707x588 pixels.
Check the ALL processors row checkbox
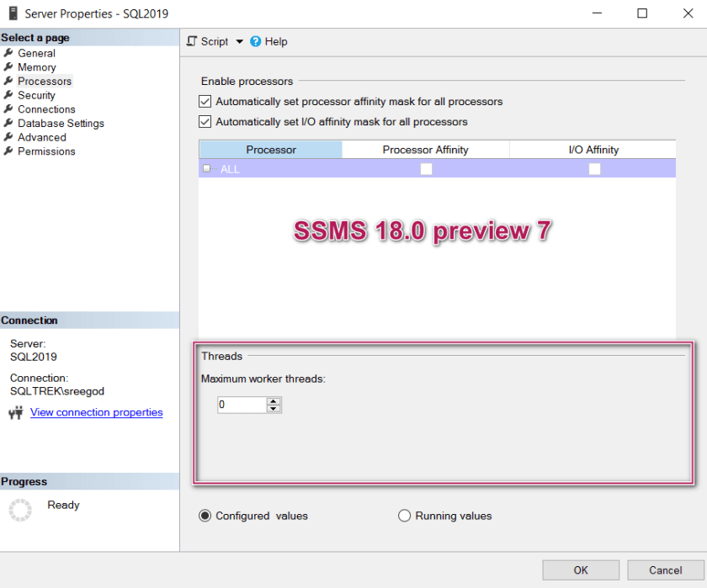206,168
